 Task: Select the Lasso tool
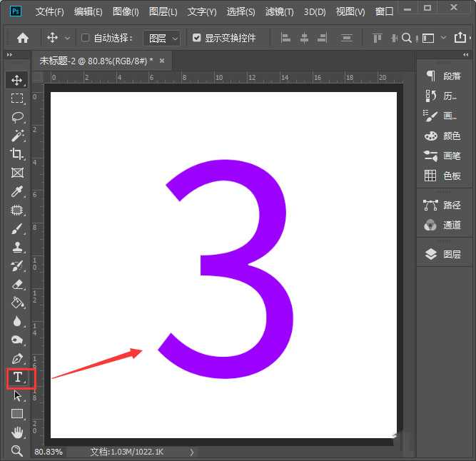click(x=18, y=117)
